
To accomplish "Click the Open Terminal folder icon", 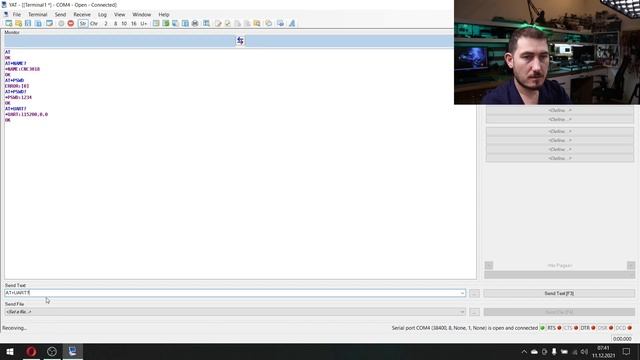I will (18, 23).
